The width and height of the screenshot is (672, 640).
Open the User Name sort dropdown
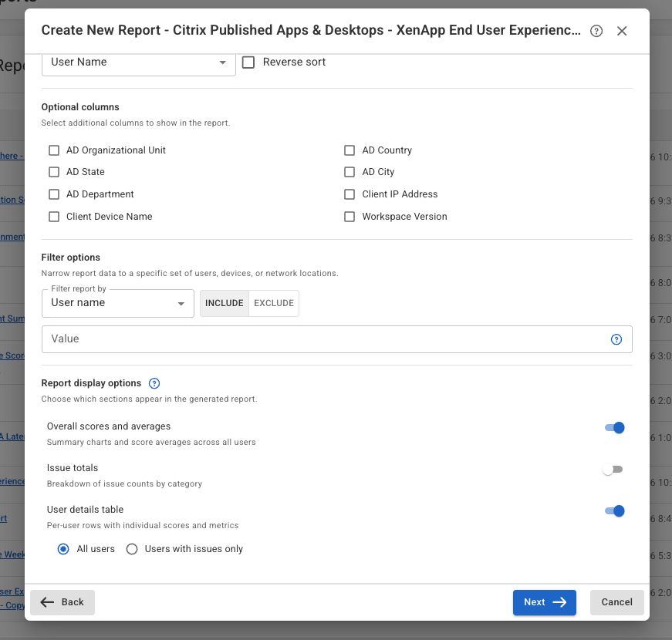click(138, 63)
